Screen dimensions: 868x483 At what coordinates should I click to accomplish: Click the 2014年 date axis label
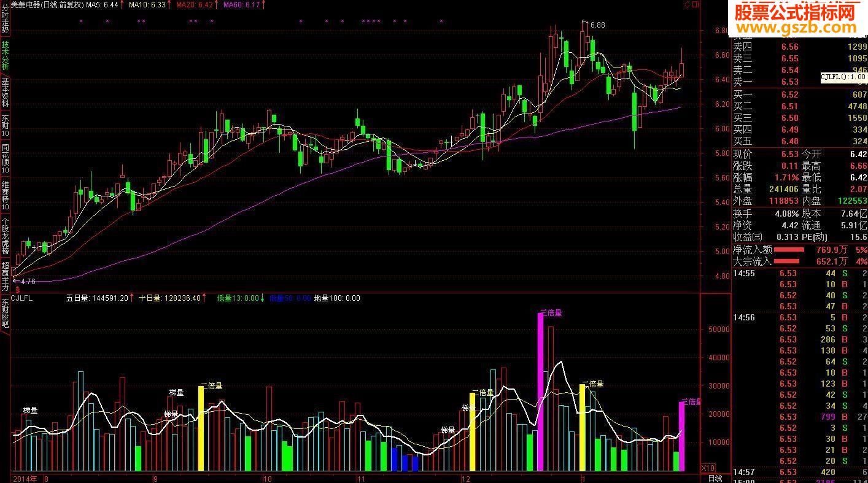[x=25, y=479]
